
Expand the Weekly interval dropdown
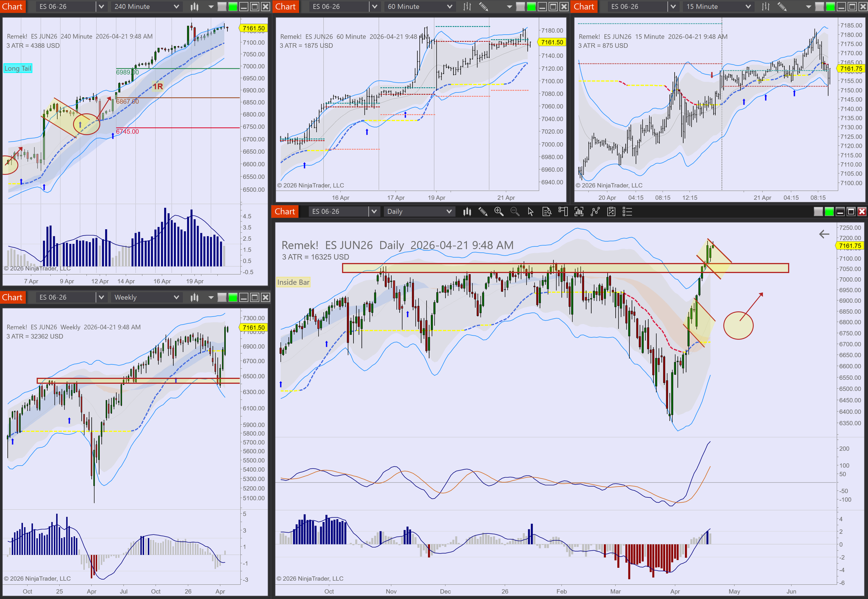pyautogui.click(x=176, y=297)
